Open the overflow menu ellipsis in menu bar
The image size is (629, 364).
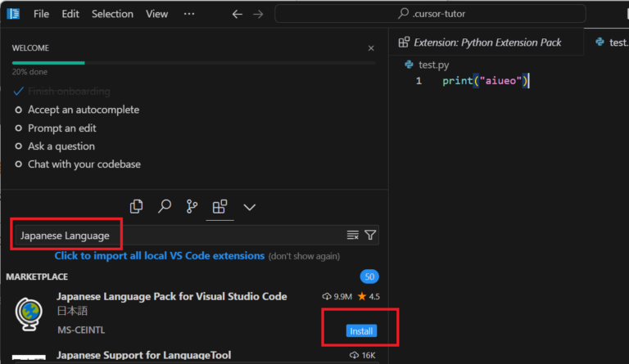click(x=189, y=14)
